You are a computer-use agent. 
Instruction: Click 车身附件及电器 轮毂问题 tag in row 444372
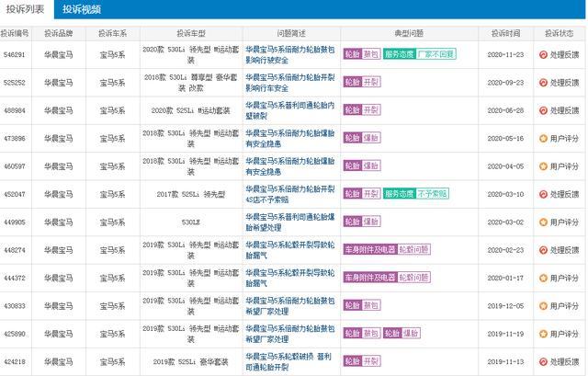point(387,278)
